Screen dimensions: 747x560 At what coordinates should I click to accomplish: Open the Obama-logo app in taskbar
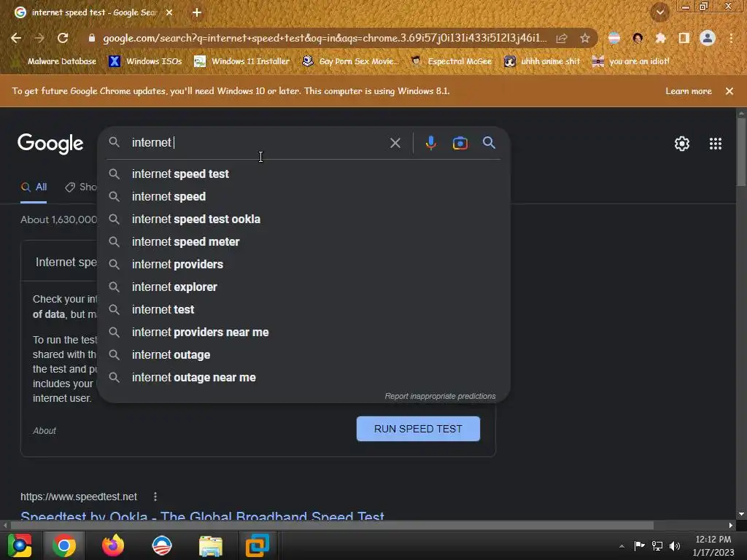point(161,545)
